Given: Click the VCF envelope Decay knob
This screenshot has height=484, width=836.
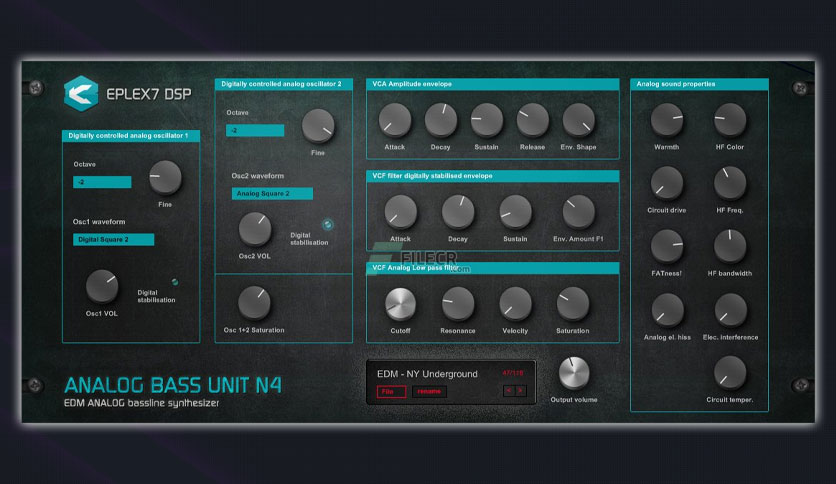Looking at the screenshot, I should pyautogui.click(x=457, y=212).
